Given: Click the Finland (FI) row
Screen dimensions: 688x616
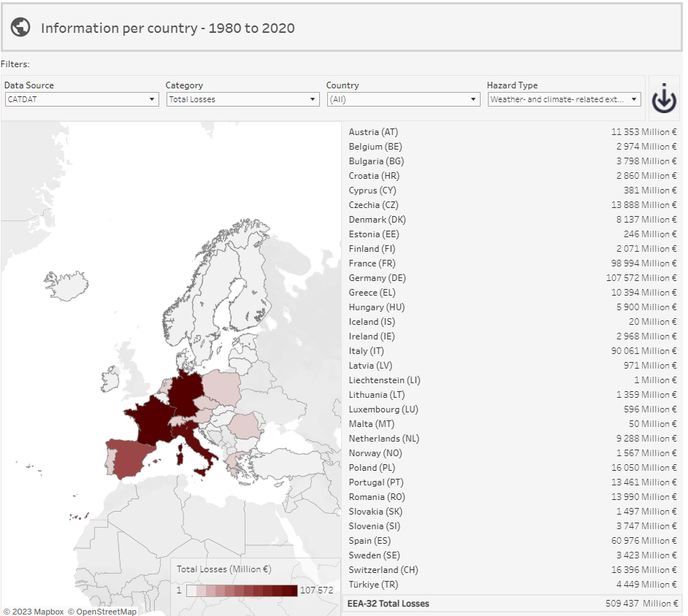Looking at the screenshot, I should tap(513, 249).
